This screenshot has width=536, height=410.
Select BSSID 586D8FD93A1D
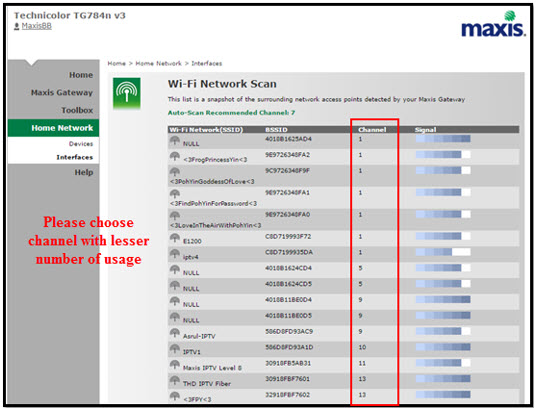pos(289,347)
